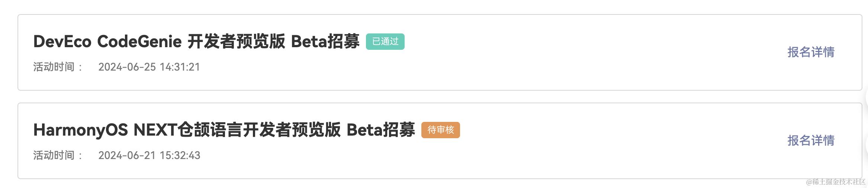Click "开发者预览版" in the DevEco title
This screenshot has width=868, height=188.
click(x=236, y=42)
